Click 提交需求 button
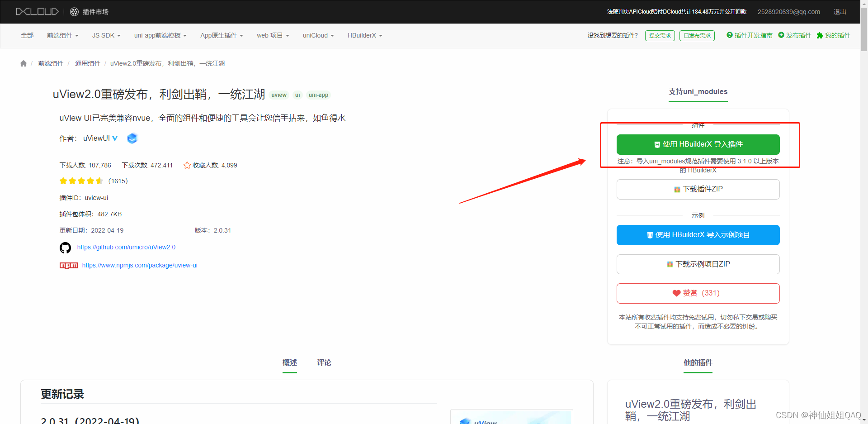Image resolution: width=868 pixels, height=424 pixels. 660,35
